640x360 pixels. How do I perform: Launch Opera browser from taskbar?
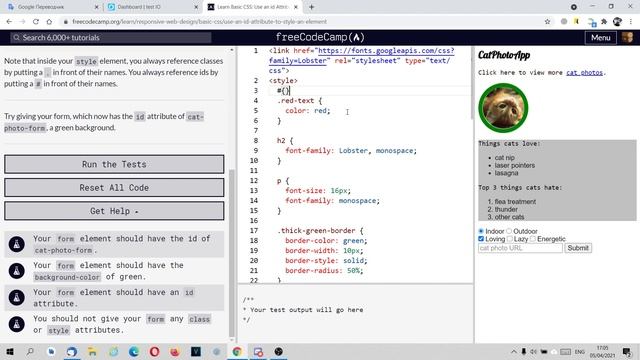[155, 351]
